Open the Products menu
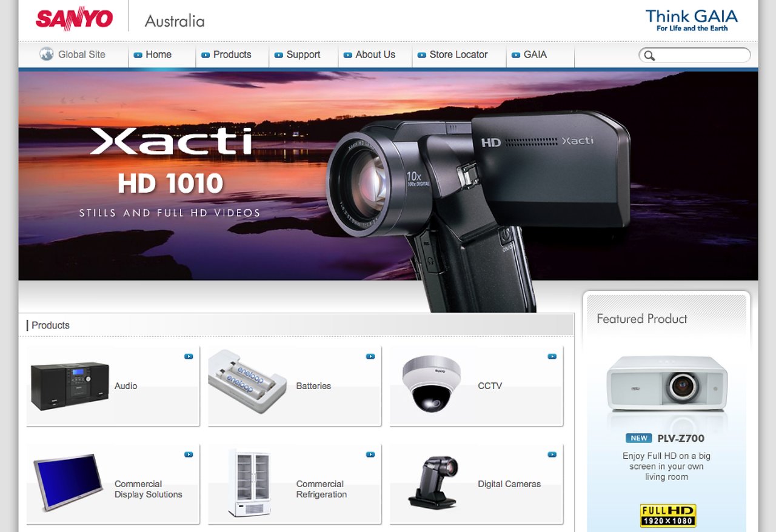The image size is (776, 532). point(232,55)
